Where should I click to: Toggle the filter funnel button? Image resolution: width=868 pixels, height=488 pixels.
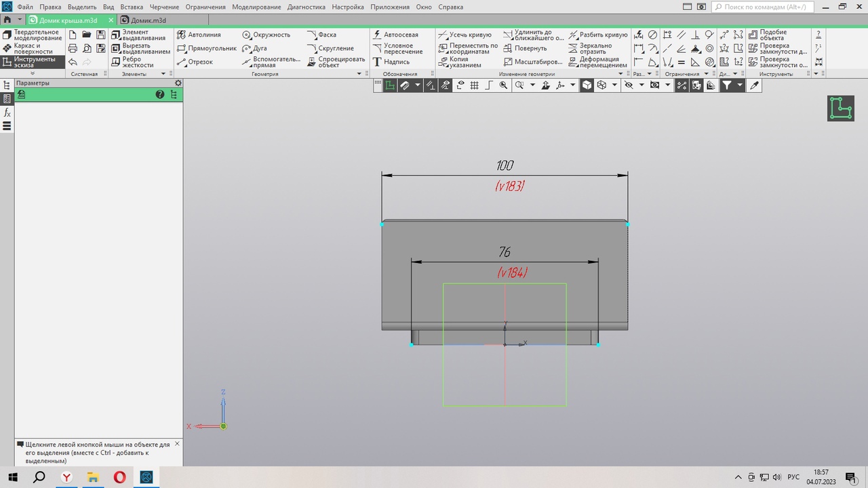point(727,85)
